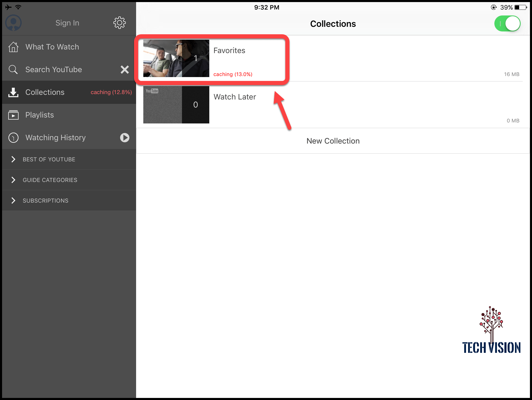Toggle the green Collections switch off

point(507,24)
